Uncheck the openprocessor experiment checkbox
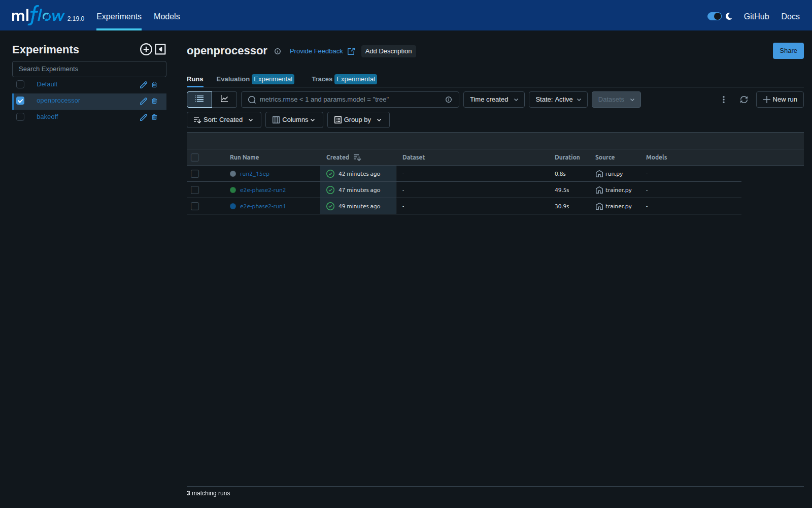The height and width of the screenshot is (508, 812). (20, 101)
